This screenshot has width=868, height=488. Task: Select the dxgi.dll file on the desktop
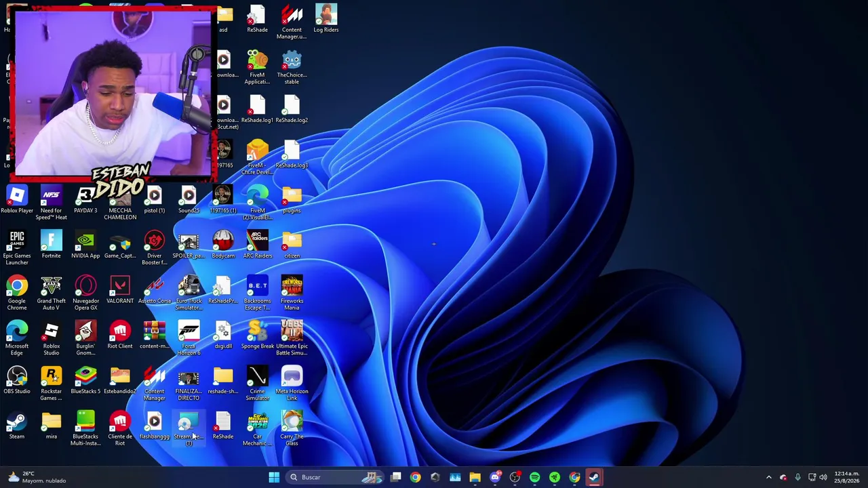click(x=223, y=336)
